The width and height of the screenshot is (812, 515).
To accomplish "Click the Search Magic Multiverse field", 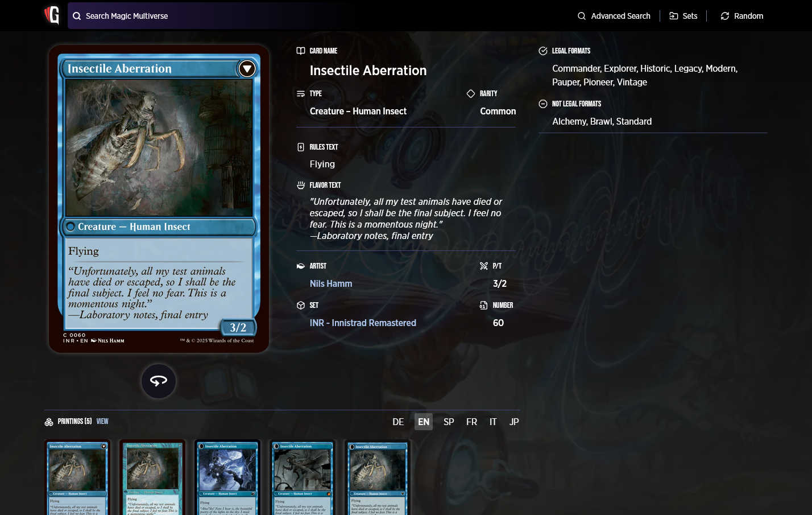I will (x=171, y=16).
